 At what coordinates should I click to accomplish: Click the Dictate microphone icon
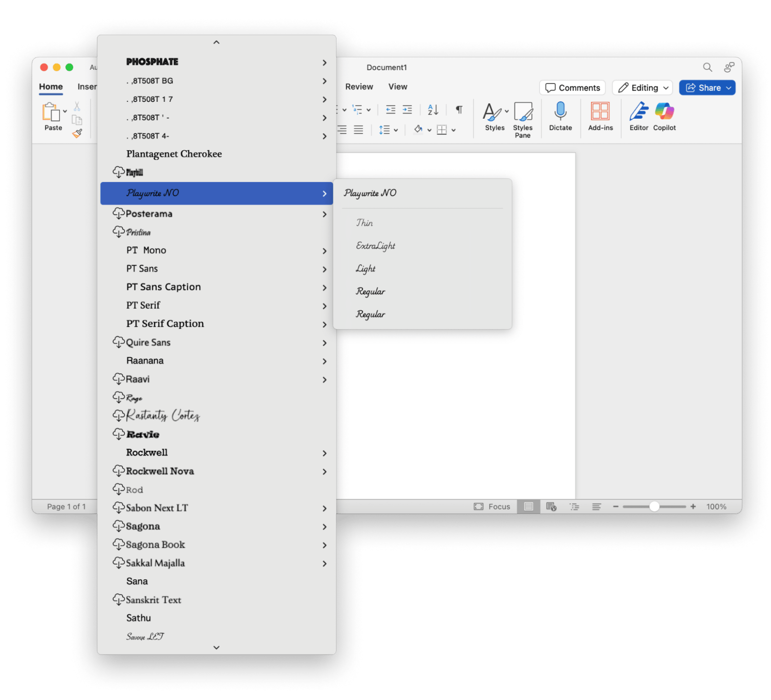pos(560,112)
